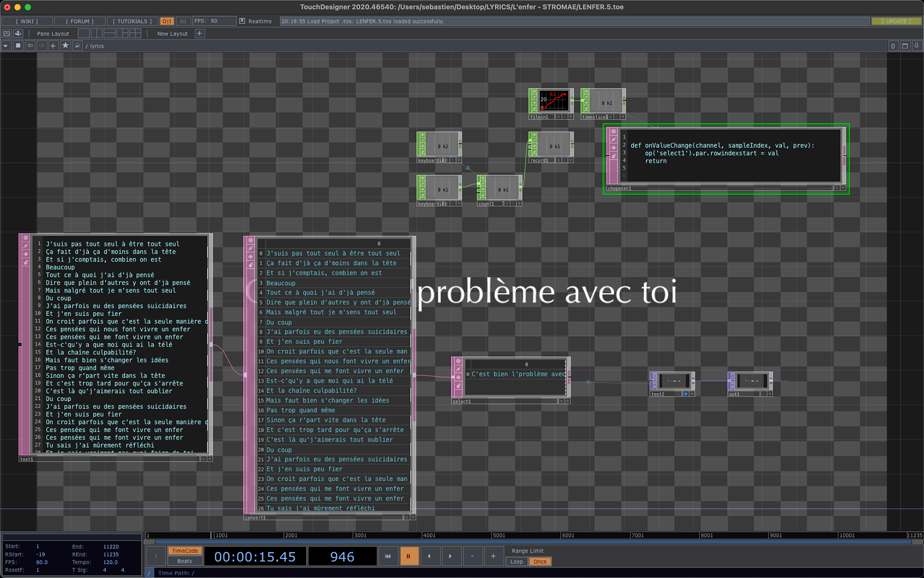Activate viewer with plus on select1 node

568,401
